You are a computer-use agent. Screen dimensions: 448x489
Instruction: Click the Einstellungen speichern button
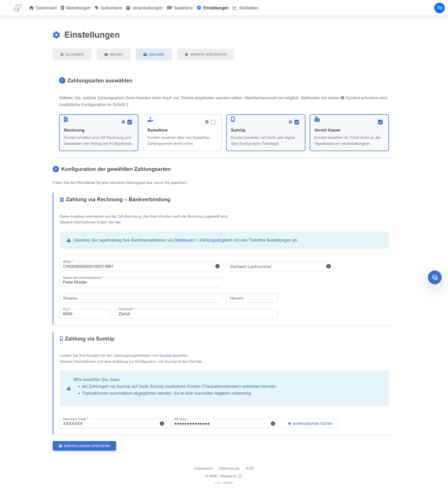(x=84, y=446)
